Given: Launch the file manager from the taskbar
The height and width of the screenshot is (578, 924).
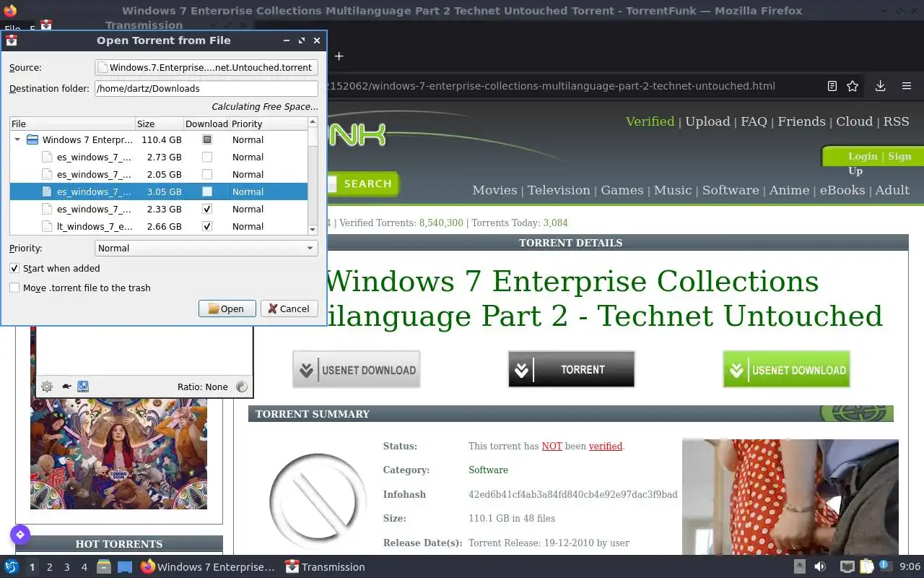Looking at the screenshot, I should (104, 567).
